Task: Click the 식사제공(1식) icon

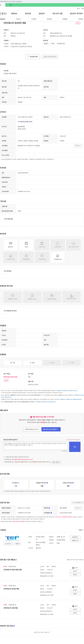Action: point(58,257)
